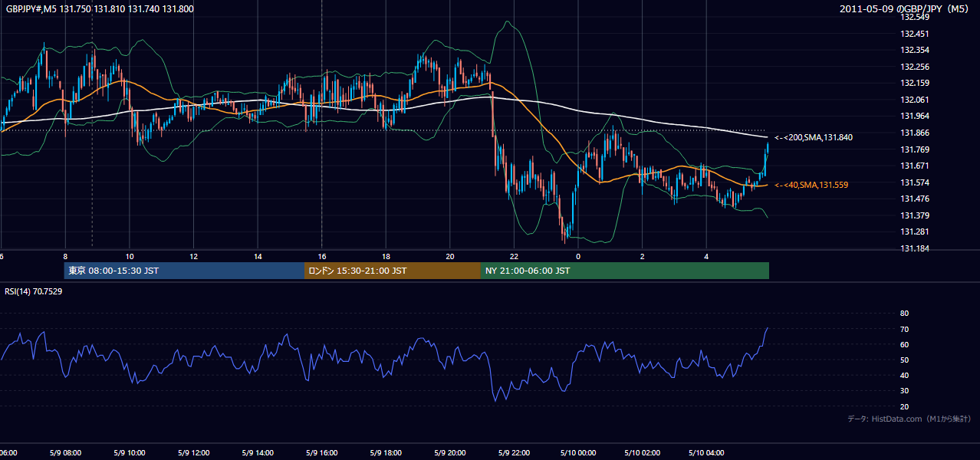
Task: Click the 5/10 04:00 time label
Action: coord(706,453)
